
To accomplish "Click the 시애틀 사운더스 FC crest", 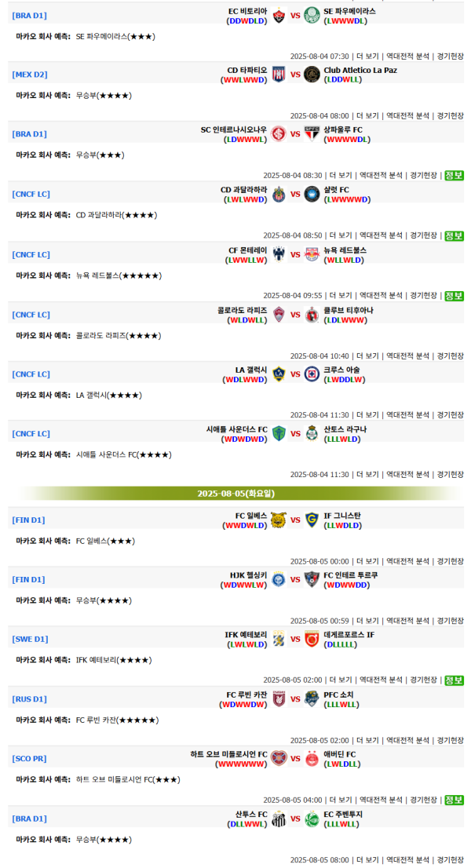I will point(279,433).
